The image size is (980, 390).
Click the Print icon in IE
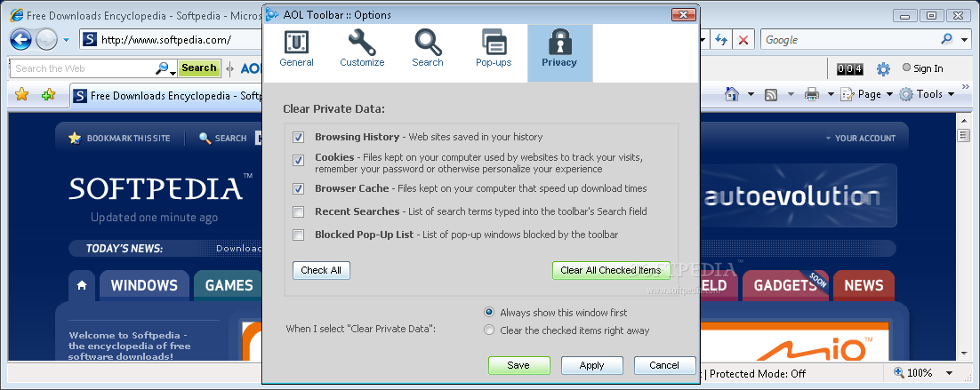point(812,94)
